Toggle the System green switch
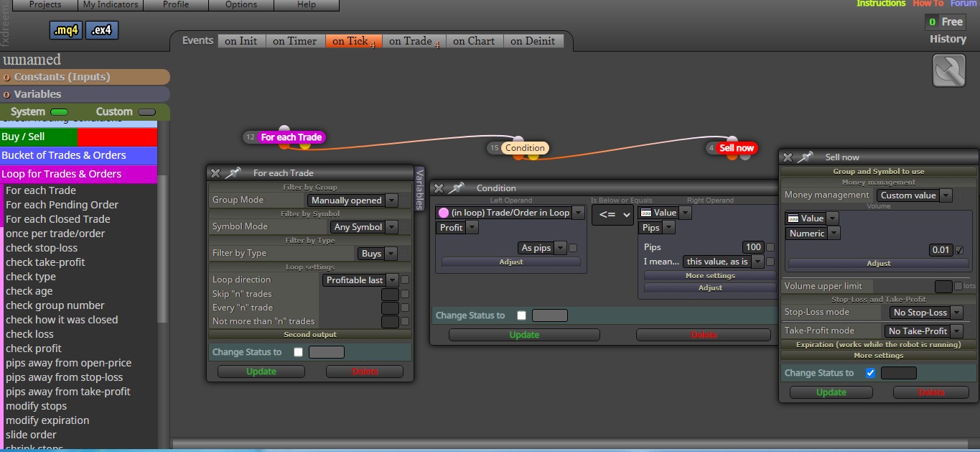980x452 pixels. [x=60, y=112]
